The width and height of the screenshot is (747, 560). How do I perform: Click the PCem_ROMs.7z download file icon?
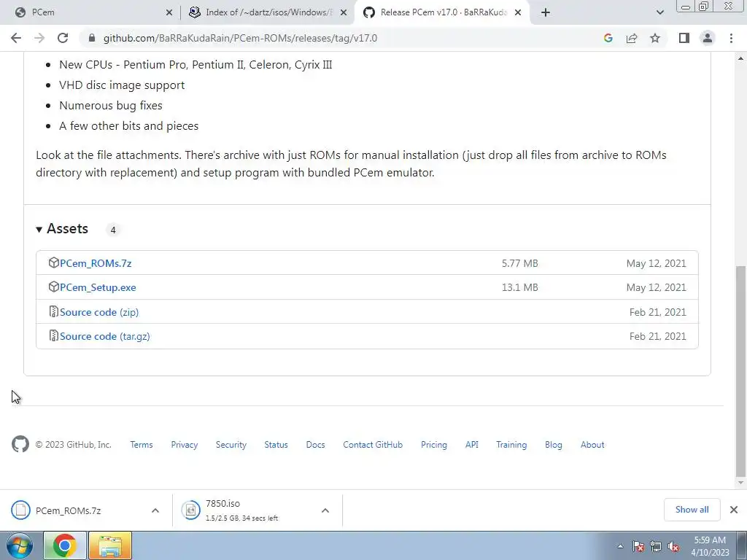[20, 510]
